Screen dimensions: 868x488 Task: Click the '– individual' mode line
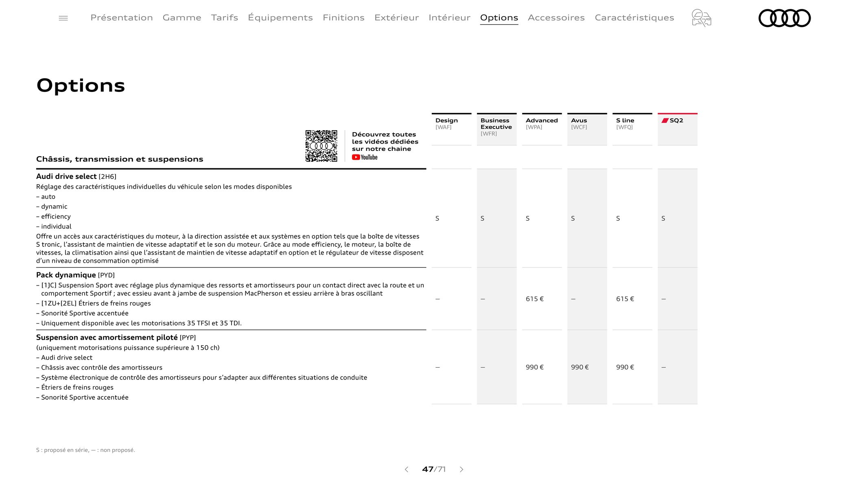point(54,227)
